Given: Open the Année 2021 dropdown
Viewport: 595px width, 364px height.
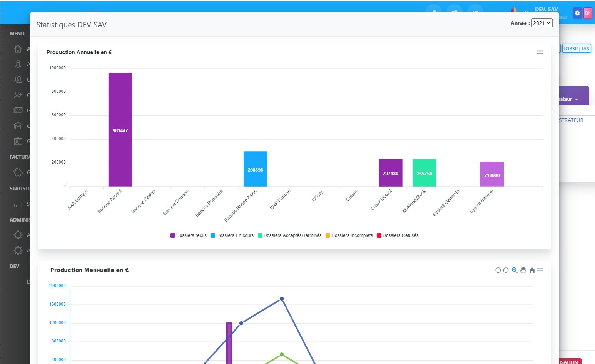Looking at the screenshot, I should 542,23.
